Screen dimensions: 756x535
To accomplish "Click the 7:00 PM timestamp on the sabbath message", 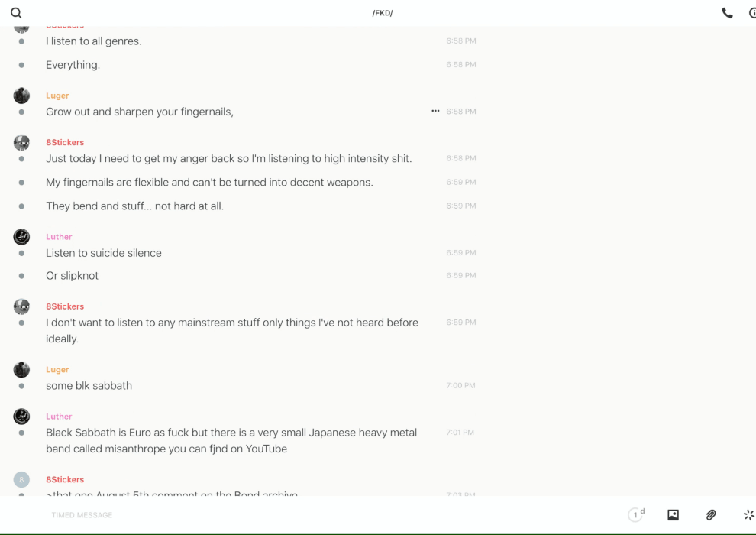I will [460, 386].
